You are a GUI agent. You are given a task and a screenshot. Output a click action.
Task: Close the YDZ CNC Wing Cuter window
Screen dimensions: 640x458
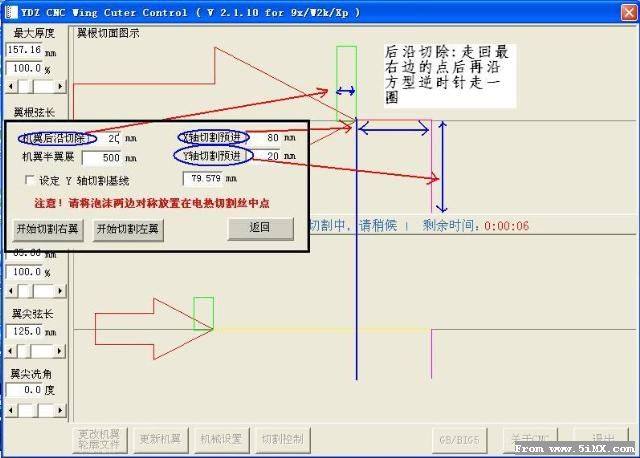629,12
